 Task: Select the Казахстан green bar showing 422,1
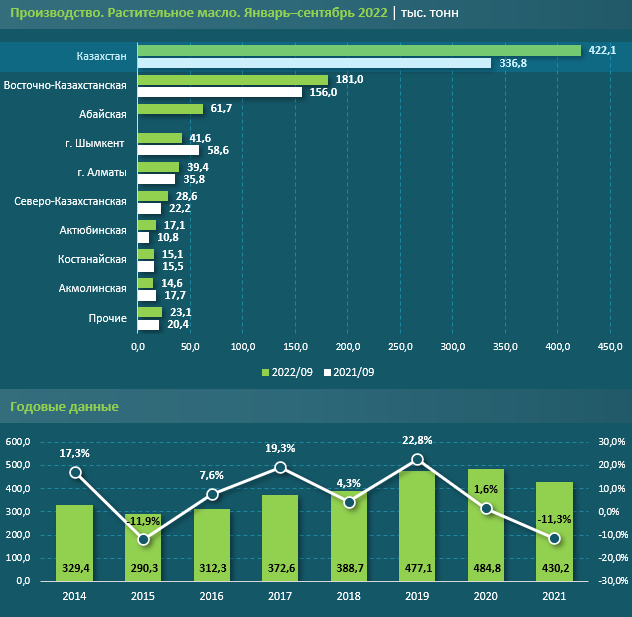359,50
